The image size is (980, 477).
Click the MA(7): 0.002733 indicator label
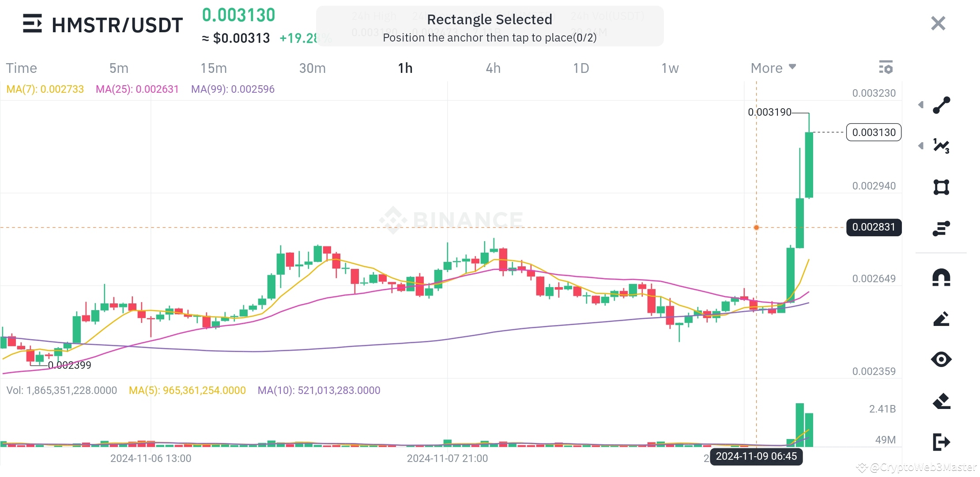[45, 89]
